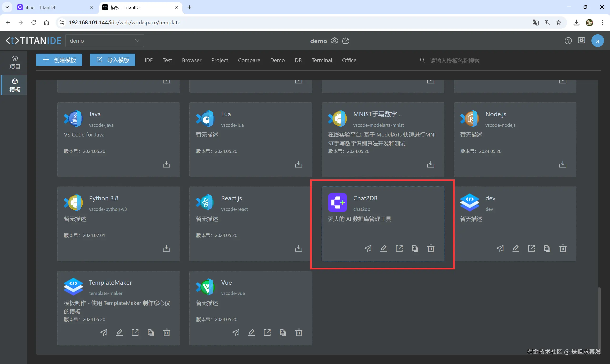Click the 导入模板 button
The height and width of the screenshot is (364, 610).
click(x=112, y=60)
